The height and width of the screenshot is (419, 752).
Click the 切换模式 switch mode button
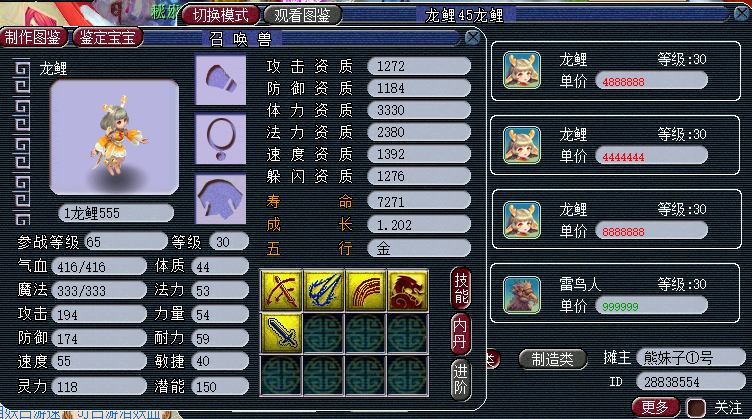221,15
